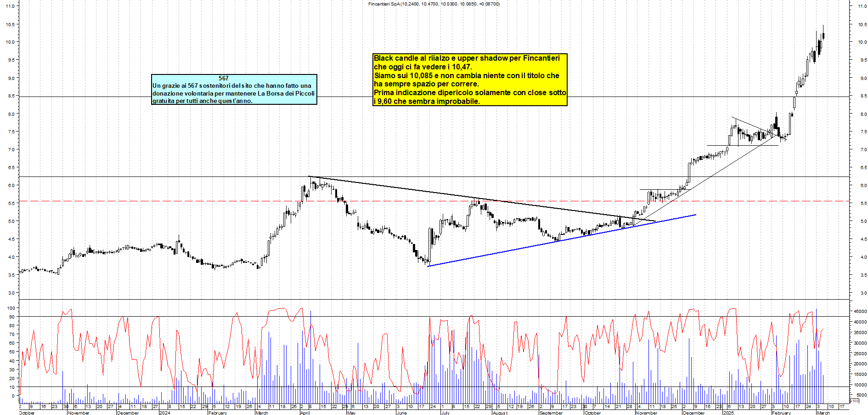Click the Fincantieri SpA chart title text
Screen dimensions: 868x415
[x=434, y=4]
